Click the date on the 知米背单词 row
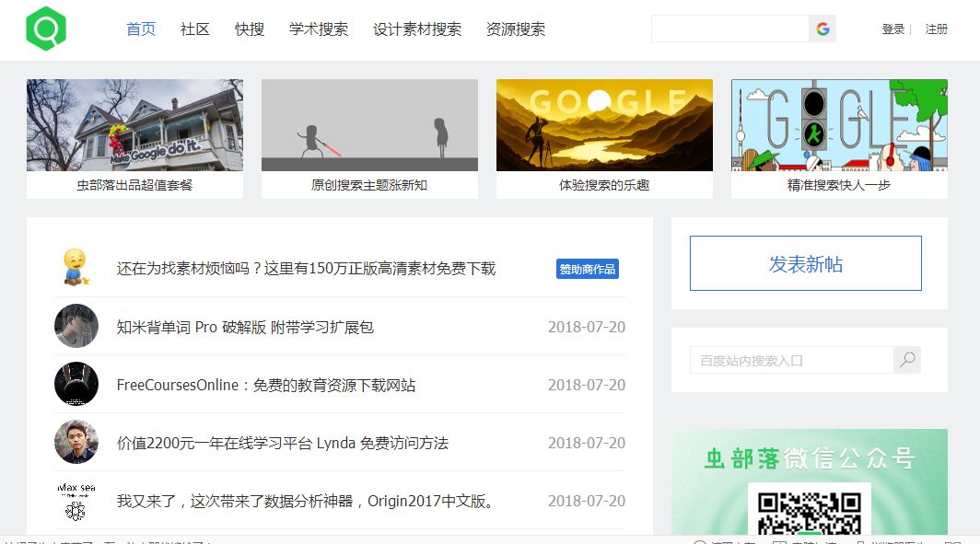Viewport: 980px width, 544px height. click(x=586, y=327)
